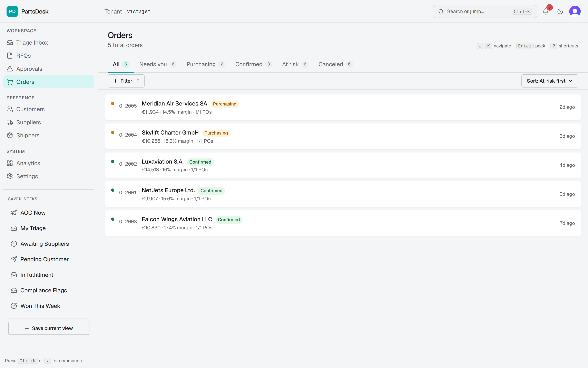Switch to Purchasing tab
The image size is (588, 368).
(x=206, y=64)
